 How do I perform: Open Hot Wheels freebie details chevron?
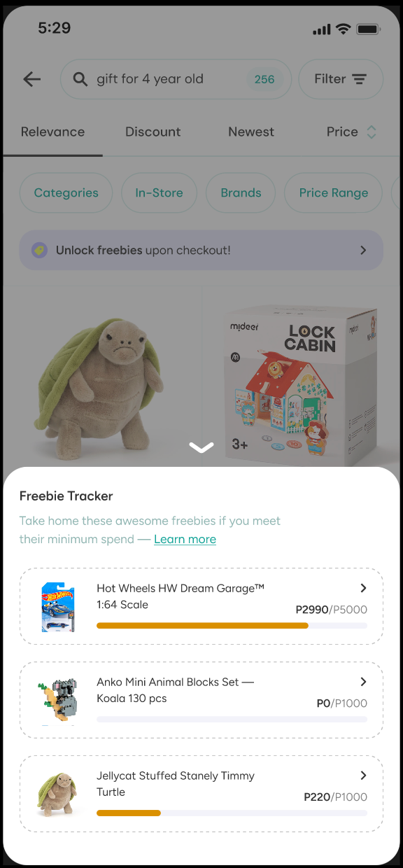pos(363,588)
